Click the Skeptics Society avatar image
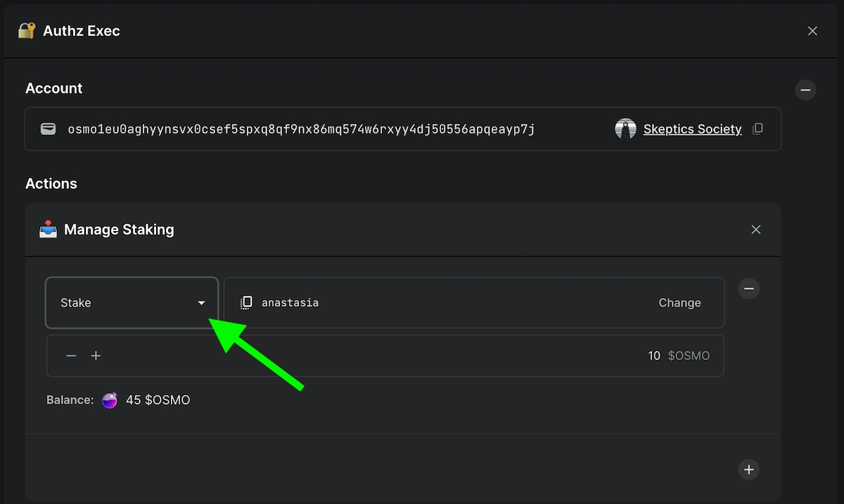Image resolution: width=844 pixels, height=504 pixels. click(x=625, y=129)
